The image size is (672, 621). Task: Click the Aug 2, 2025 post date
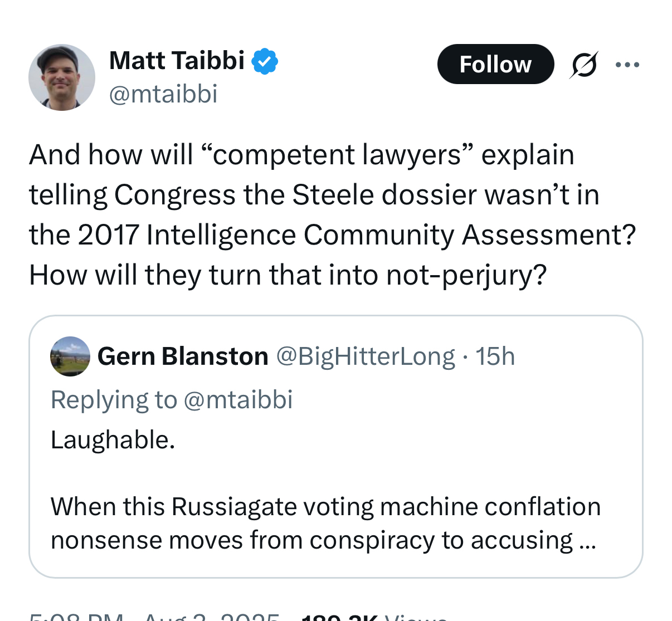(211, 617)
